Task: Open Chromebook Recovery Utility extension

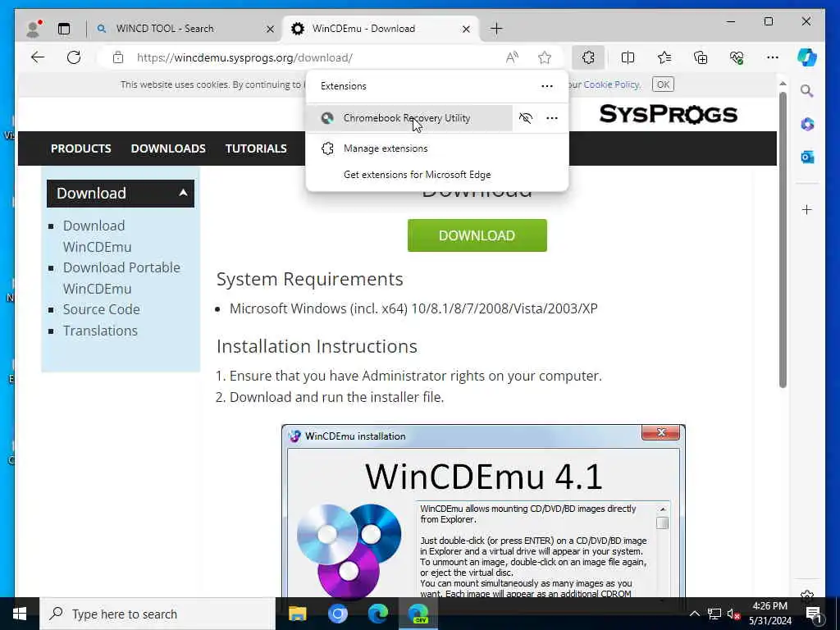Action: coord(410,118)
